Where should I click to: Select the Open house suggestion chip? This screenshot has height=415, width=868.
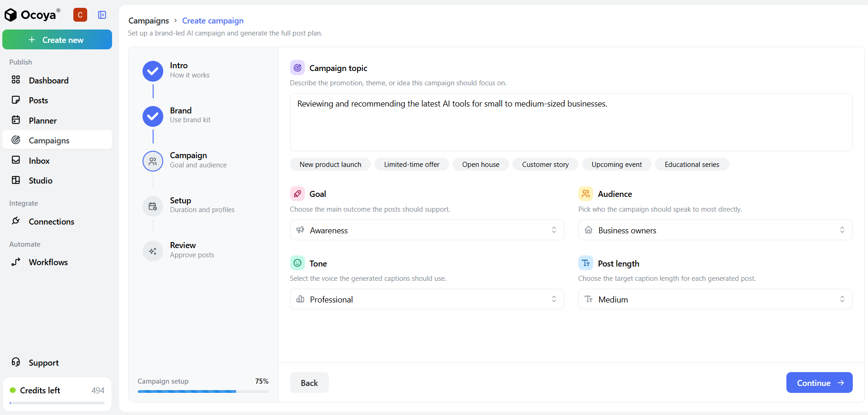click(x=481, y=164)
